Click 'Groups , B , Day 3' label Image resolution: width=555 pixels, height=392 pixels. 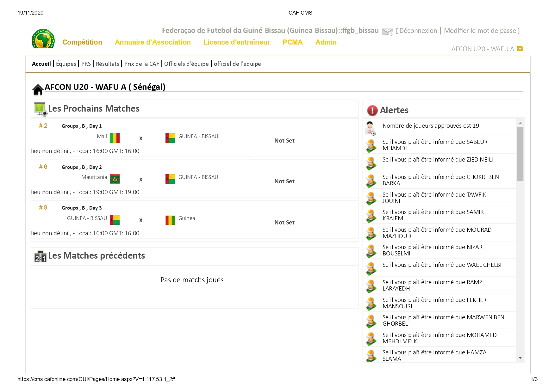[82, 208]
